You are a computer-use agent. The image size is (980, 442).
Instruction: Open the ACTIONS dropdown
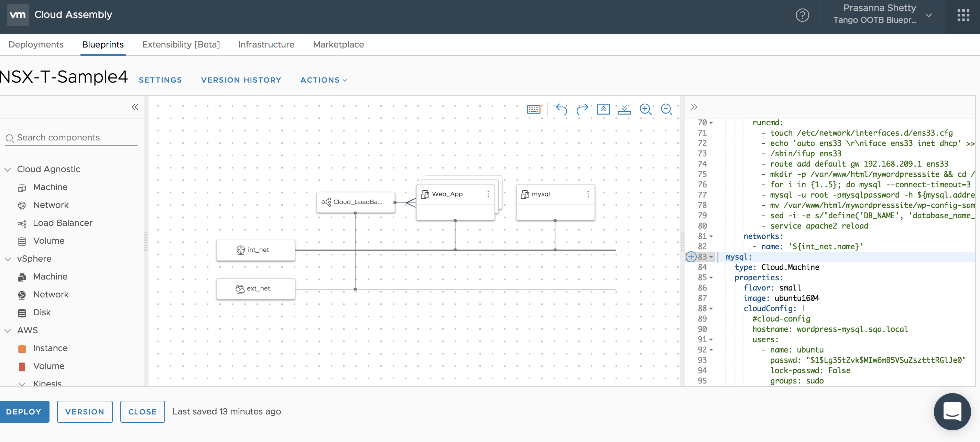point(323,80)
